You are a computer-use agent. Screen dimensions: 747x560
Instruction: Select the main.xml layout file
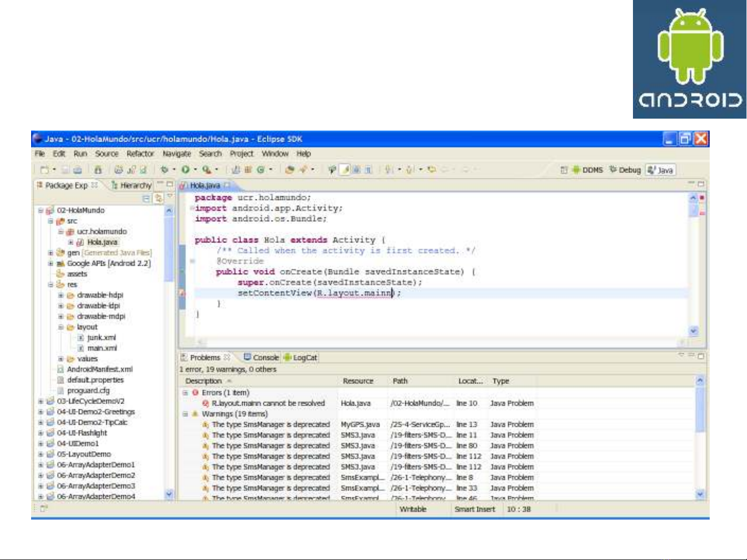(102, 348)
